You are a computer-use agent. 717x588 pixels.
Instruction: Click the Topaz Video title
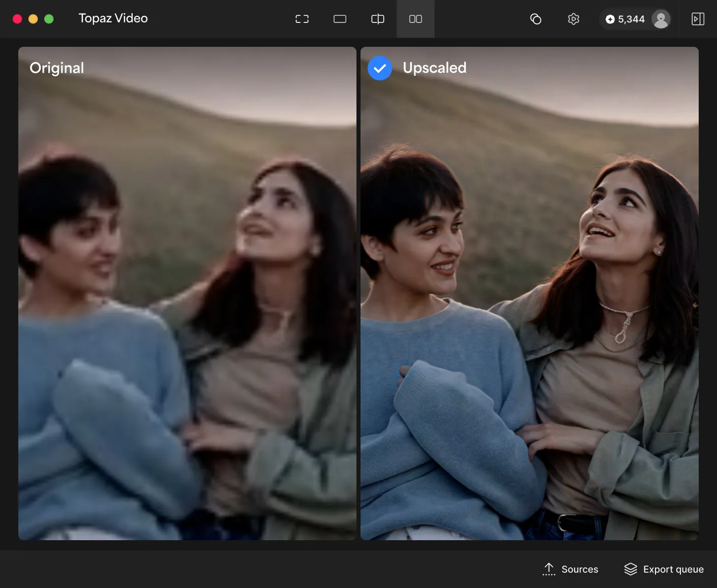[x=113, y=18]
